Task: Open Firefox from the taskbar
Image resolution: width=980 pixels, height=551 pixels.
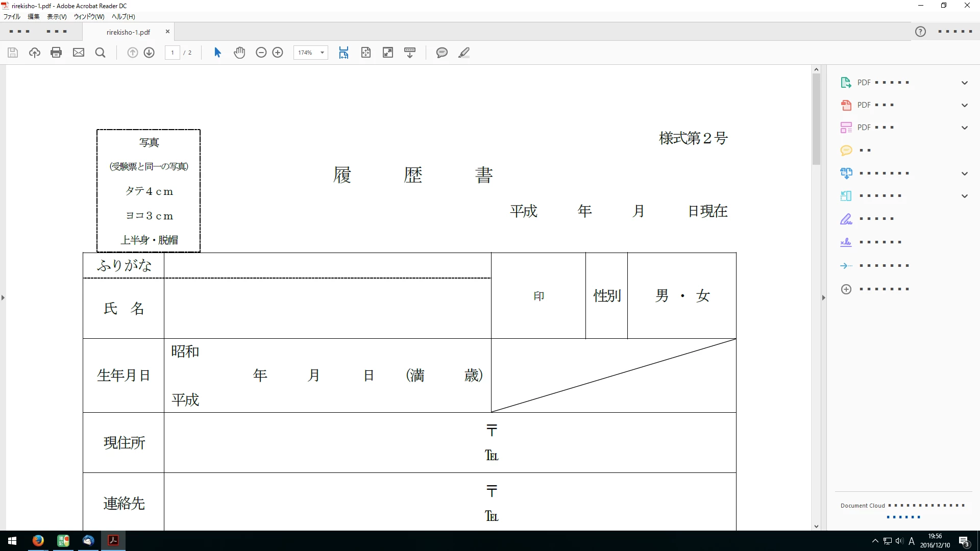Action: [x=38, y=540]
